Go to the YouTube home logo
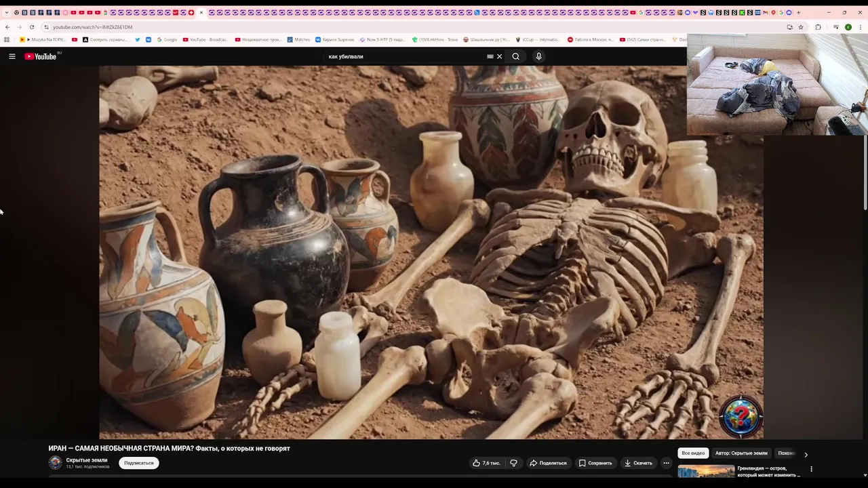This screenshot has height=488, width=868. [x=41, y=56]
